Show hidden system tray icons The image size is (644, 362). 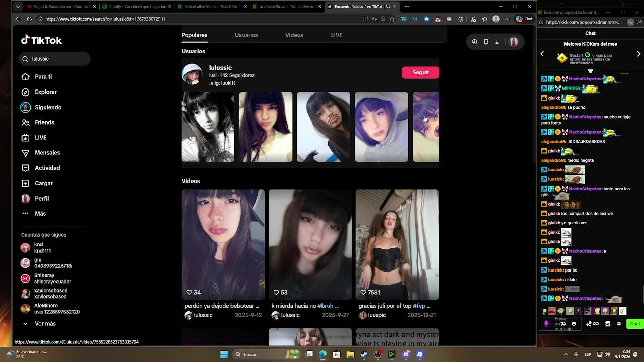point(566,354)
